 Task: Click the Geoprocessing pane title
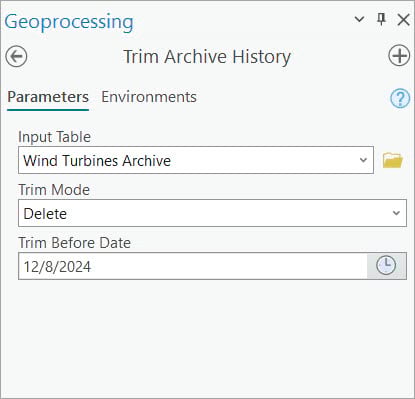[69, 23]
